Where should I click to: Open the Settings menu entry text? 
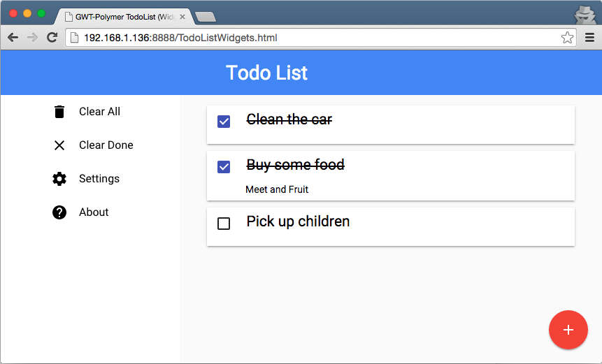(99, 179)
